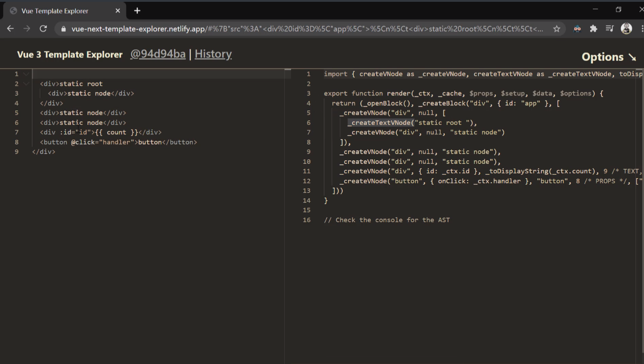
Task: Click the closing </div> on template line 9
Action: pos(44,152)
